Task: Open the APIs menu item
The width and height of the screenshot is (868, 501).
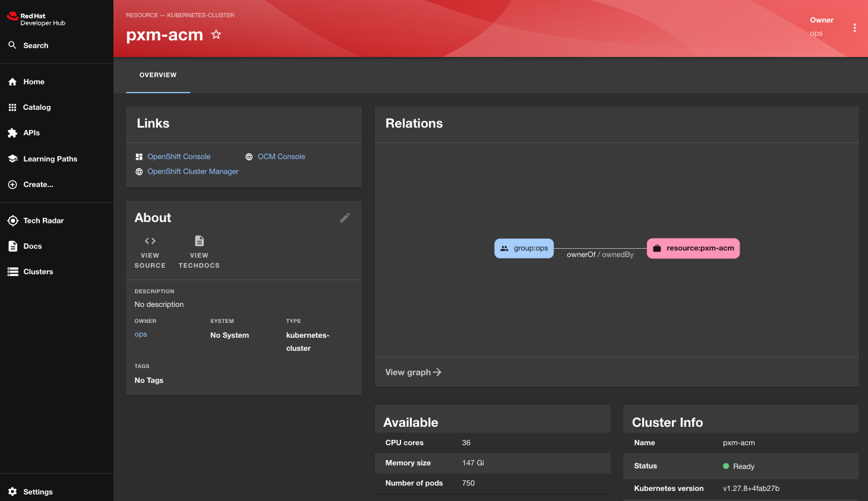Action: [x=31, y=133]
